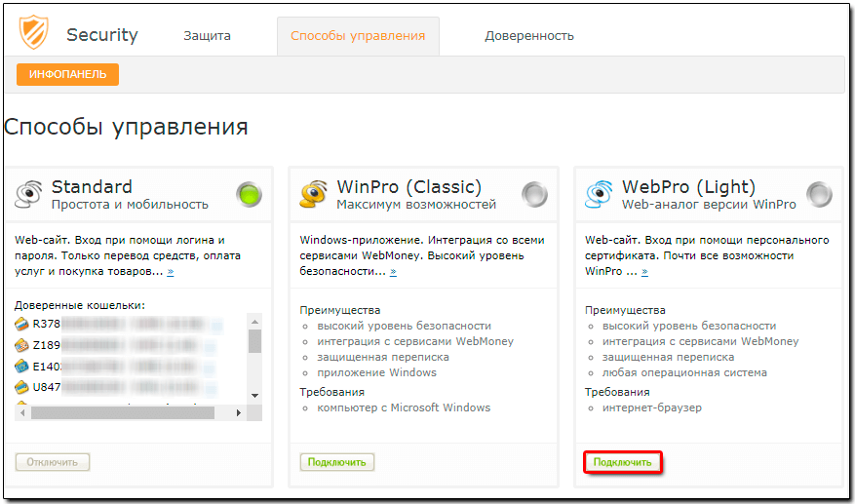
Task: Switch to the Доверенность tab
Action: 529,36
